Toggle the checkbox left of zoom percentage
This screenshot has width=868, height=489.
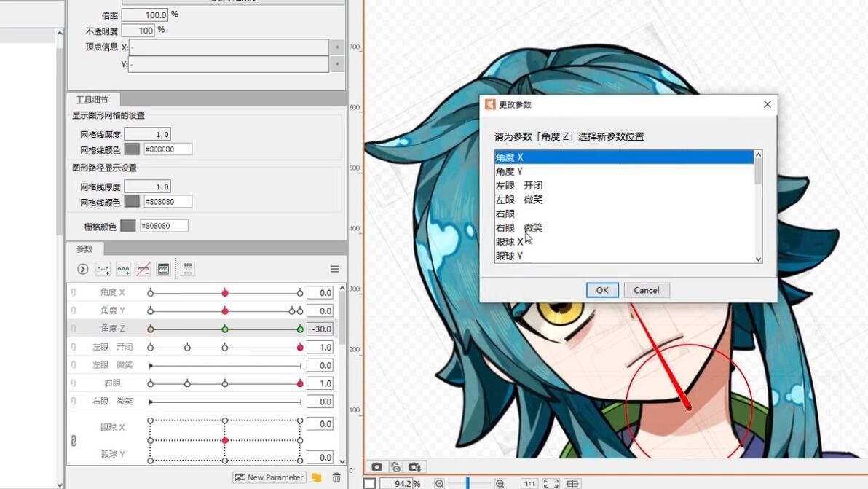370,483
